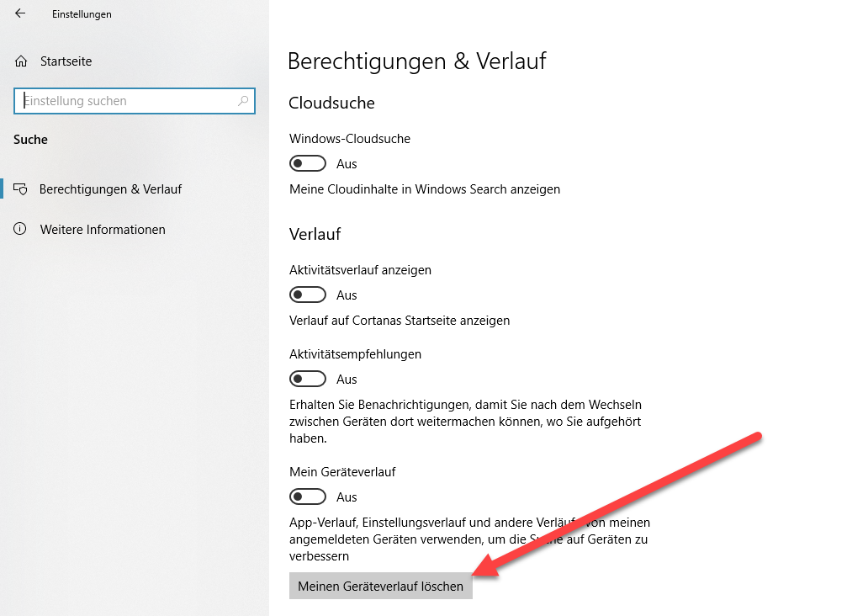Screen dimensions: 868x616
Task: Click the Berechtigungen & Verlauf sidebar icon
Action: 20,189
